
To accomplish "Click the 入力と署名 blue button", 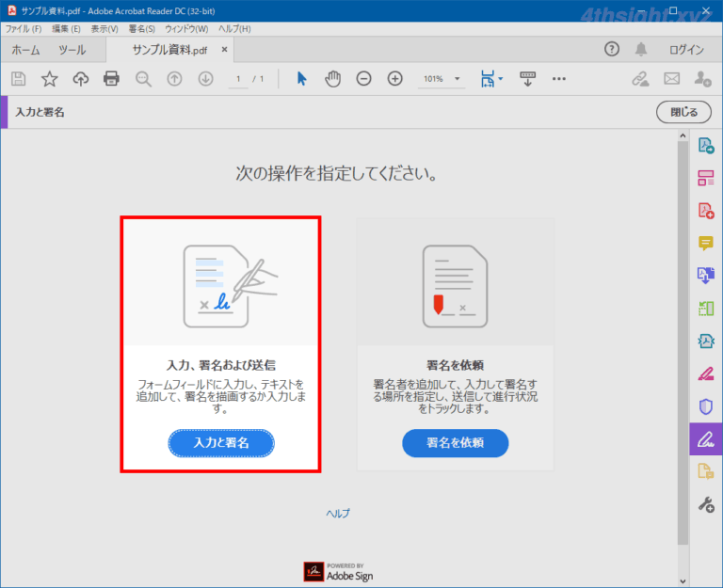I will [x=221, y=442].
